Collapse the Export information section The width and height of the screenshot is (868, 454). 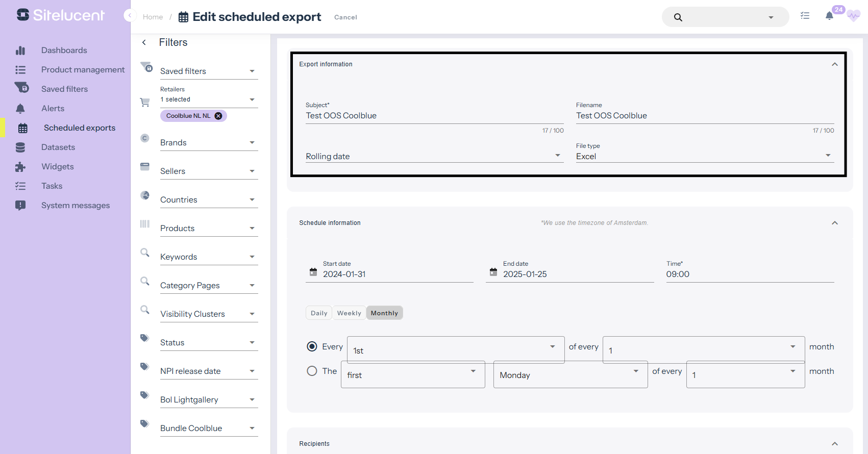coord(835,64)
